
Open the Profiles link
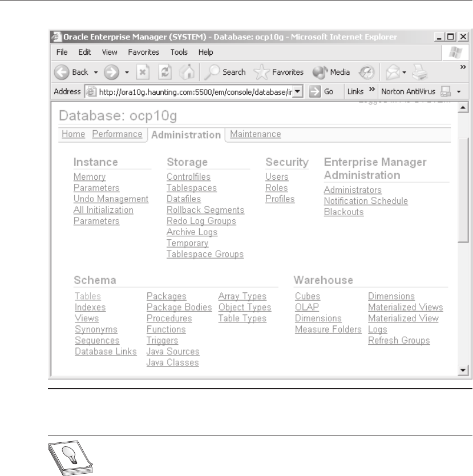click(x=280, y=199)
